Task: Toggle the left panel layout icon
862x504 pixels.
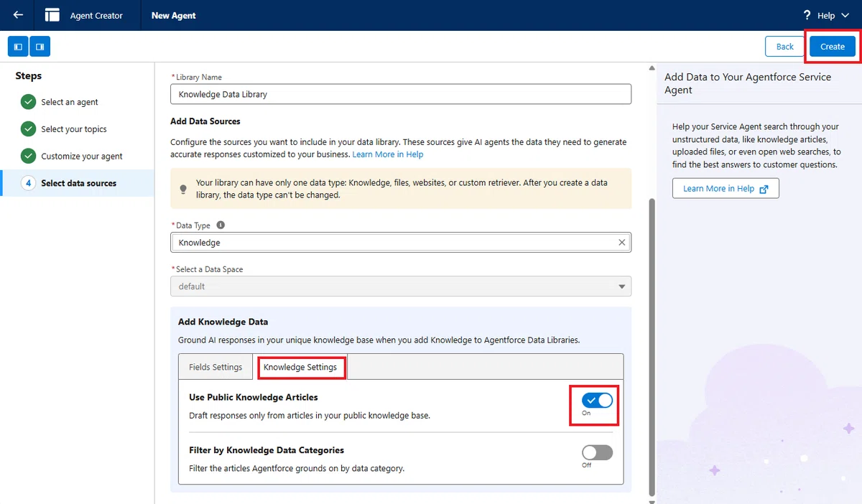Action: (18, 47)
